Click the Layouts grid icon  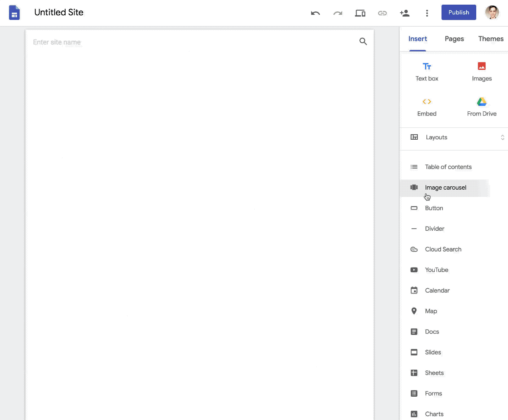(414, 137)
